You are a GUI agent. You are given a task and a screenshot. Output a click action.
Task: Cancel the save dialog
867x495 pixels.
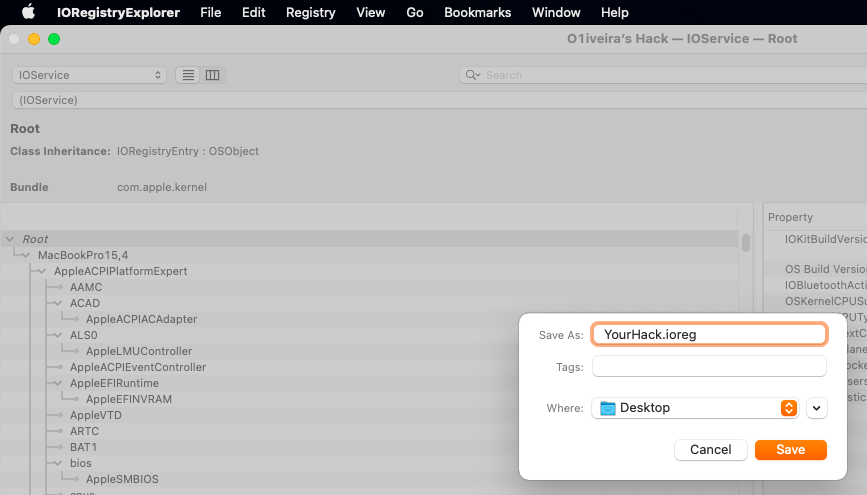(711, 450)
